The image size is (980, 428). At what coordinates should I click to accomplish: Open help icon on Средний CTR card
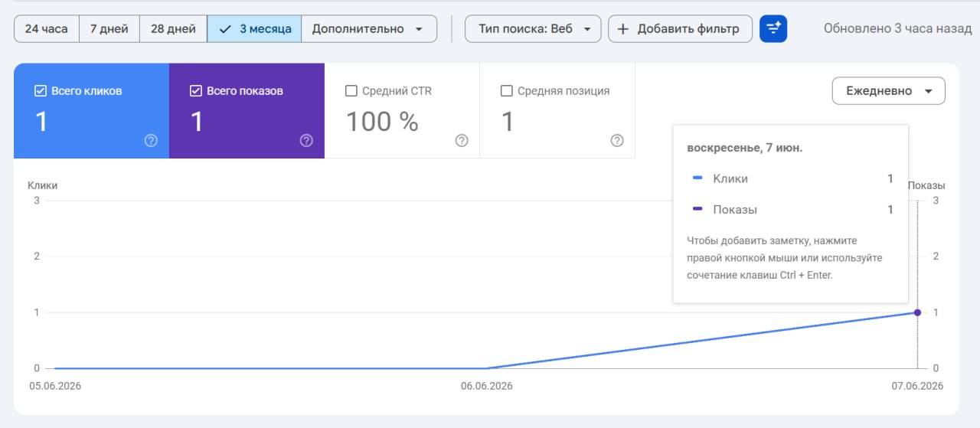(462, 140)
